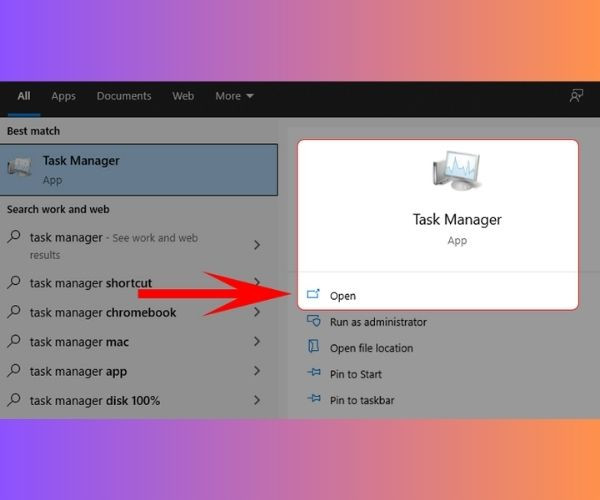Choose Open file location

(371, 348)
